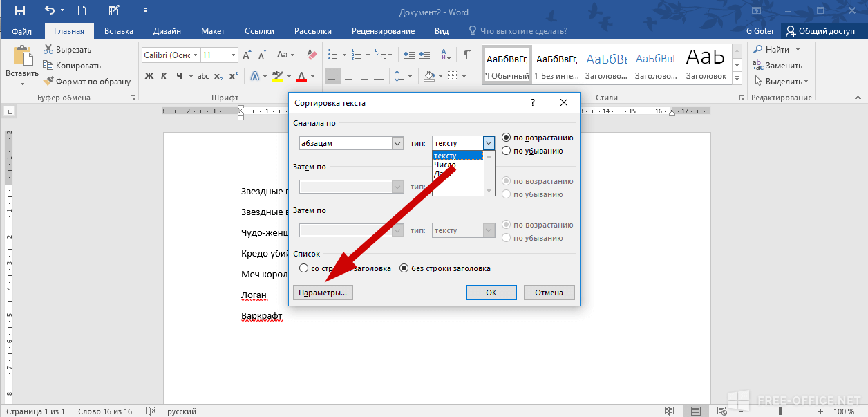Undo the last action
The image size is (868, 417).
point(50,10)
